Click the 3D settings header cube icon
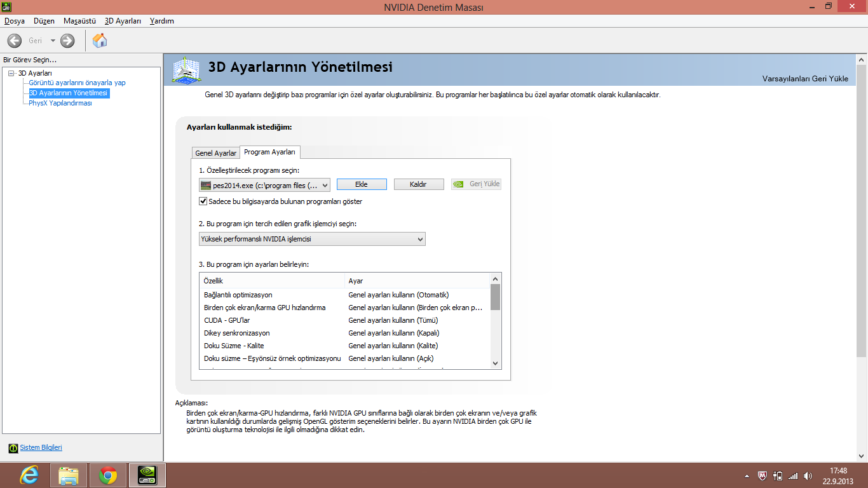868x488 pixels. coord(187,70)
